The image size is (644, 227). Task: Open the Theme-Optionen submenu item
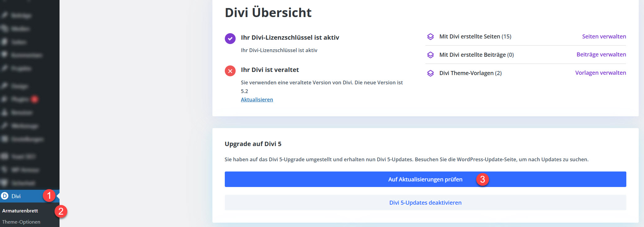(21, 222)
